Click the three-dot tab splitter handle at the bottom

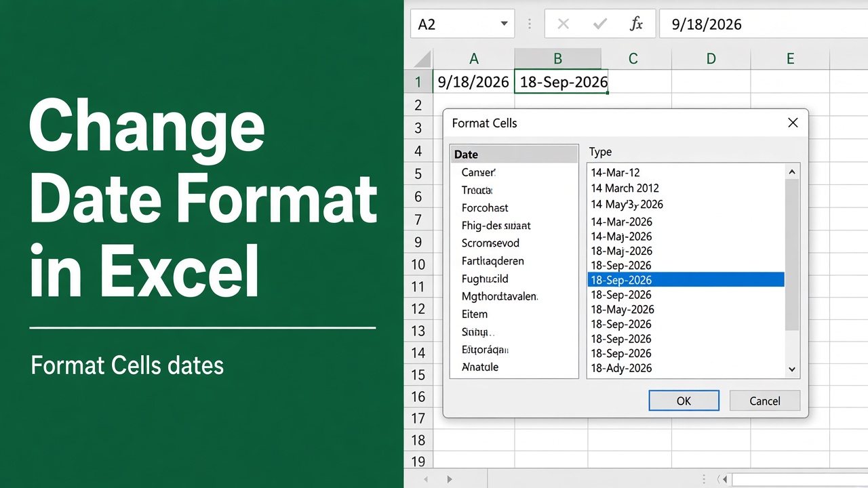pyautogui.click(x=705, y=479)
